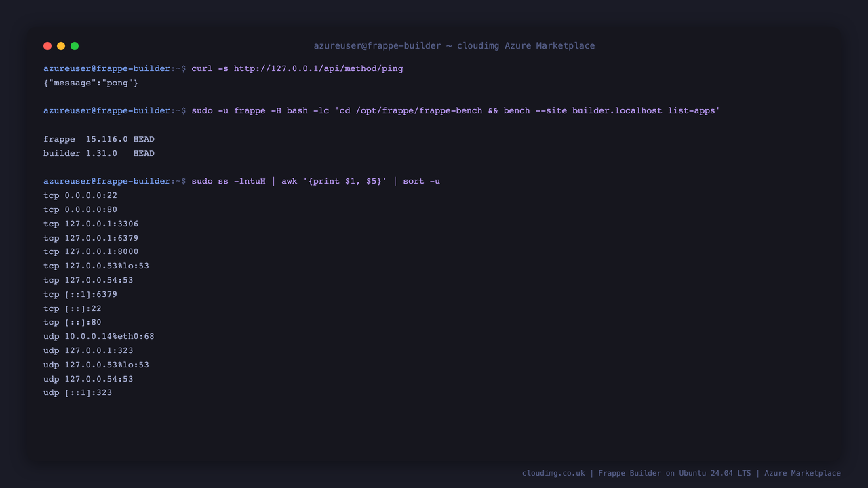Image resolution: width=868 pixels, height=488 pixels.
Task: Click the tcp [::1]:6379 line
Action: 80,294
